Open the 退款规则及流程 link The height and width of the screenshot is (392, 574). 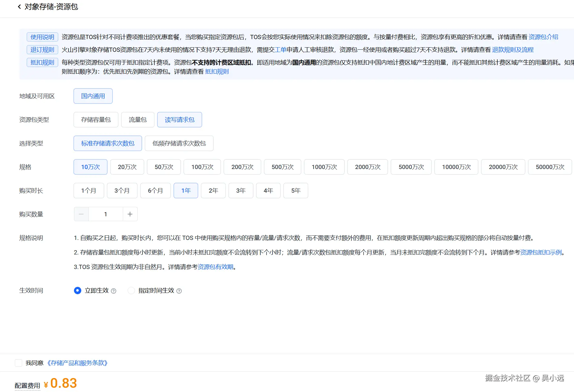click(x=513, y=50)
